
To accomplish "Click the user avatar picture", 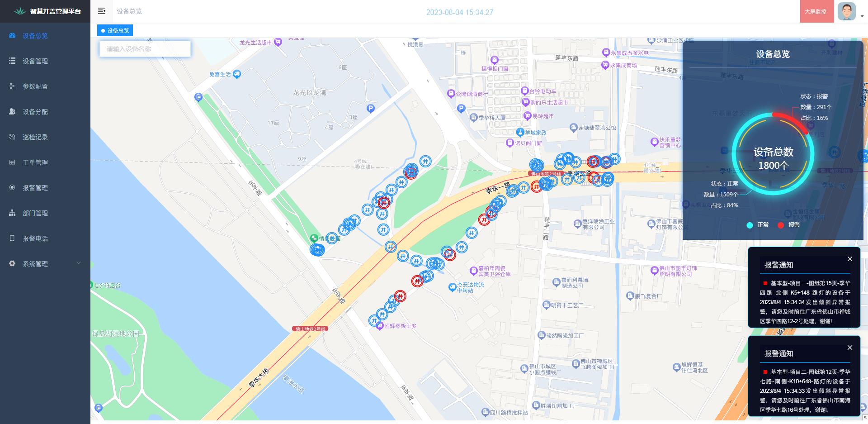I will point(847,11).
